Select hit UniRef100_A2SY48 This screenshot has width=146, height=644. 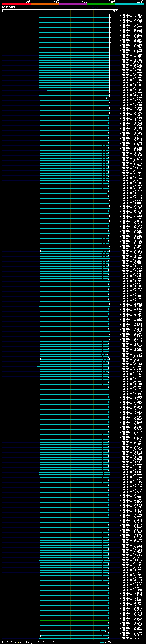[x=131, y=638]
